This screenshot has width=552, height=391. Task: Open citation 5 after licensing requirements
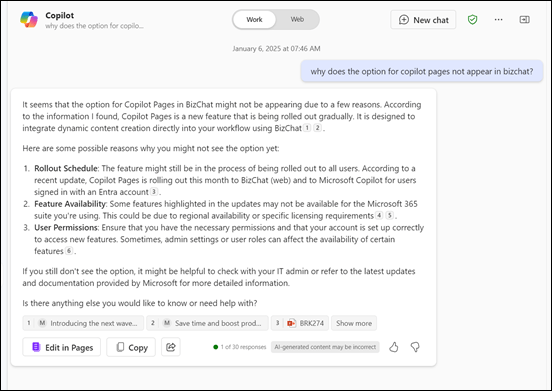[x=389, y=215]
